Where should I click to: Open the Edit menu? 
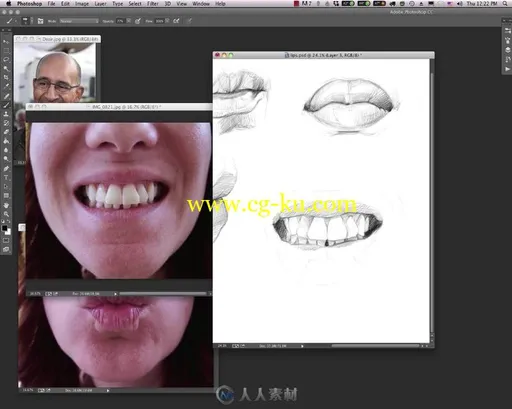pyautogui.click(x=65, y=4)
